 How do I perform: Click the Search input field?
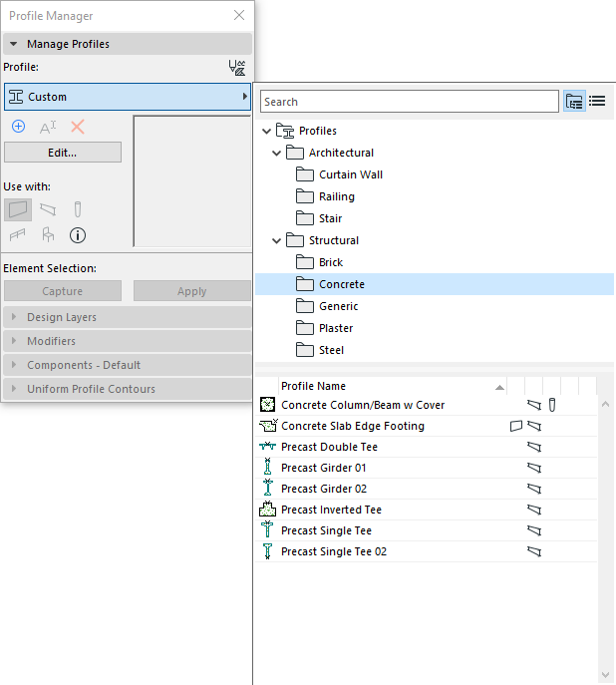pos(409,102)
